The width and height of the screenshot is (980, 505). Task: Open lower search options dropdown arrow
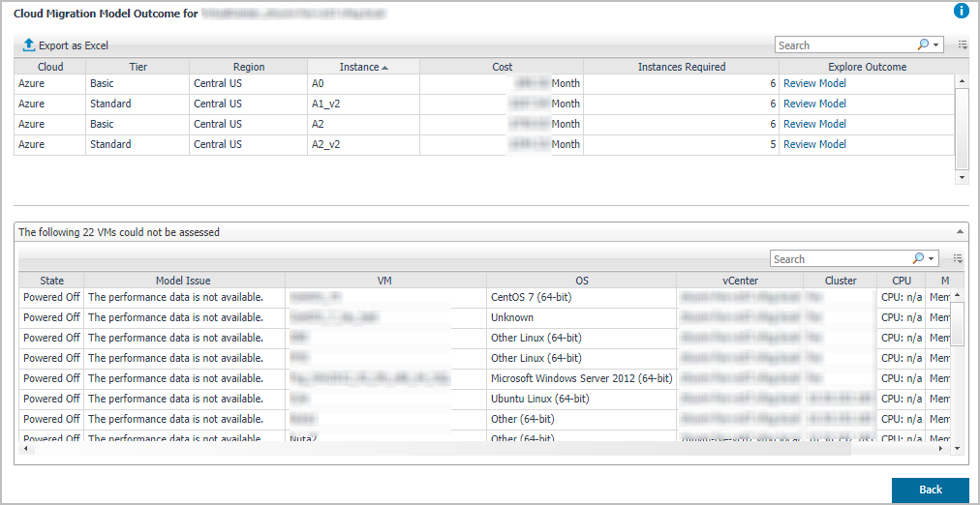(932, 259)
